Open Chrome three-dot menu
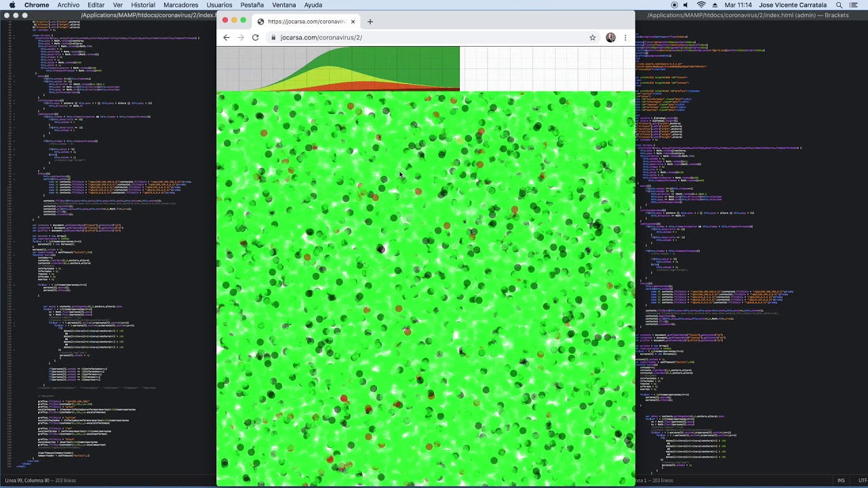The image size is (868, 488). [625, 37]
